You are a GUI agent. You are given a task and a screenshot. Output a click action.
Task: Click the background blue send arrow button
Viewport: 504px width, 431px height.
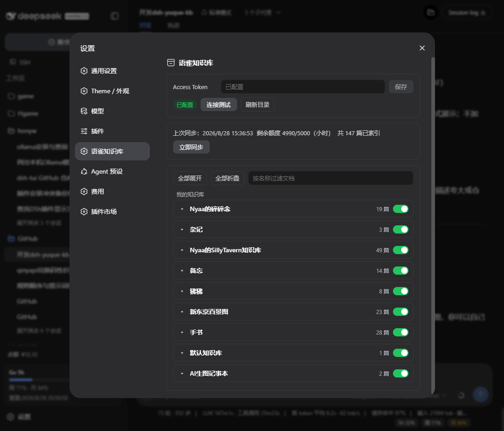point(481,394)
